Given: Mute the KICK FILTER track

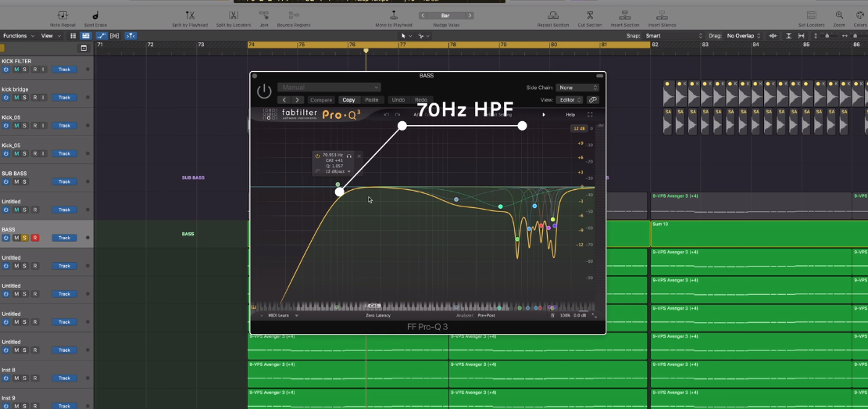Looking at the screenshot, I should pos(16,70).
